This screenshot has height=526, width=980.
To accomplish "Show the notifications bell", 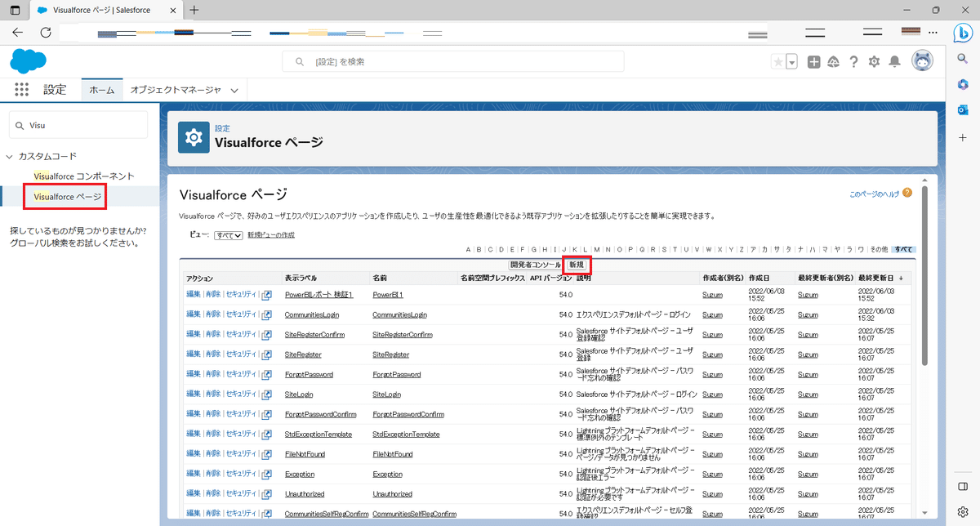I will pos(895,62).
